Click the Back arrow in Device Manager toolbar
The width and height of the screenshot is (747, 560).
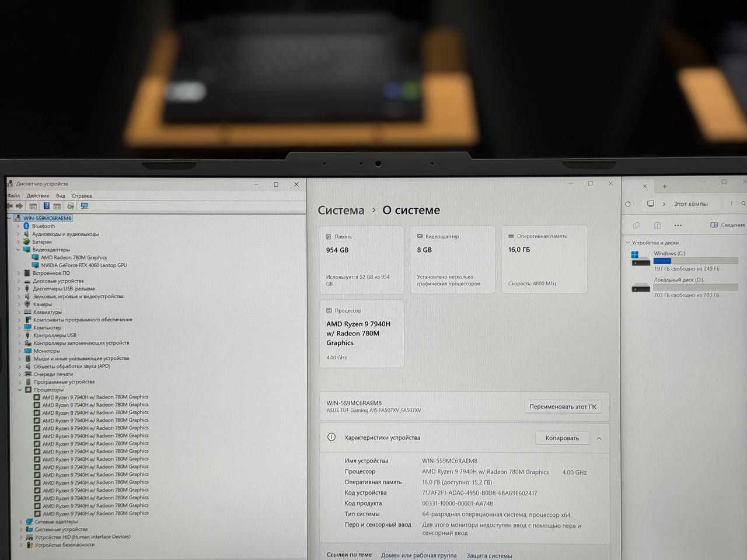point(10,206)
